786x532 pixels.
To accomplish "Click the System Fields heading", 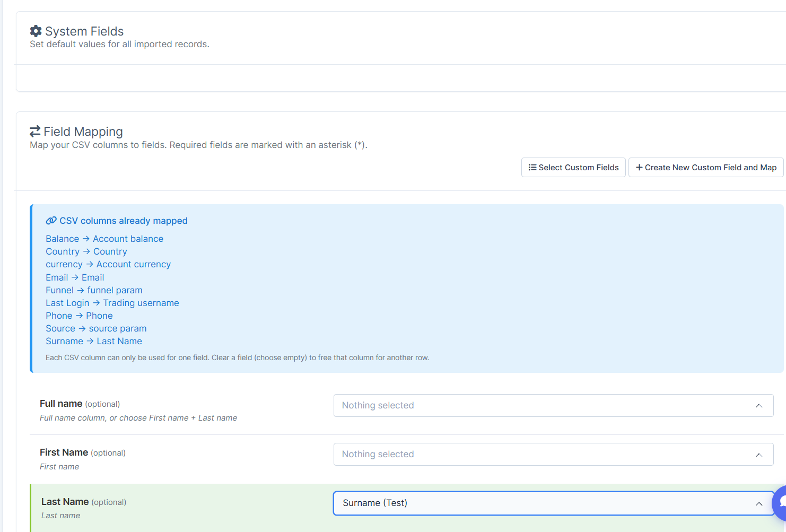I will (84, 31).
